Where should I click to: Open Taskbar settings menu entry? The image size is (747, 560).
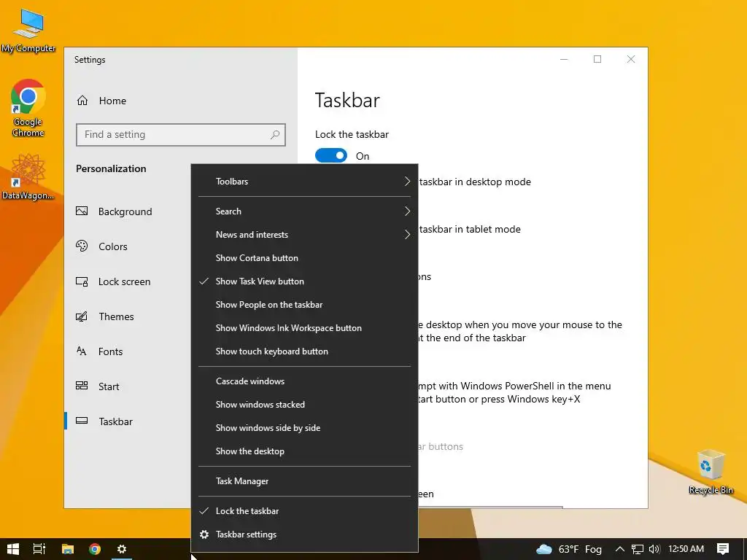tap(304, 534)
